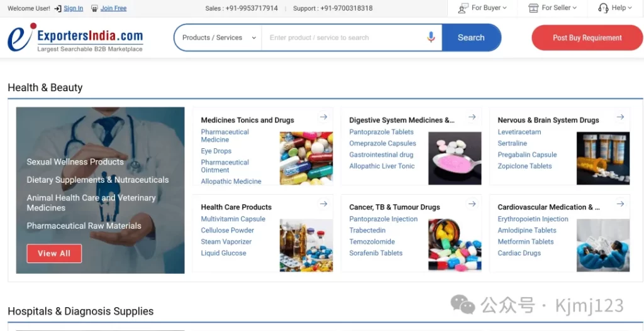
Task: Open Nervous & Brain System Drugs heading
Action: [x=548, y=120]
